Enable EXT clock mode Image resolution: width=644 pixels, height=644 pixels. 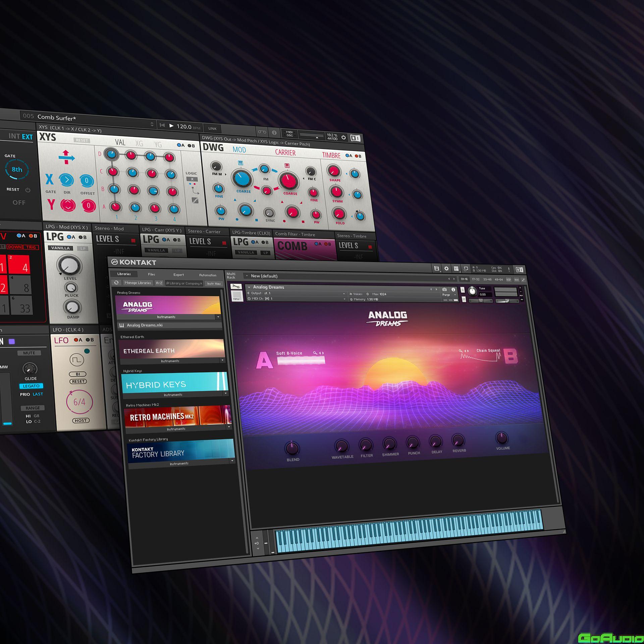pyautogui.click(x=27, y=137)
